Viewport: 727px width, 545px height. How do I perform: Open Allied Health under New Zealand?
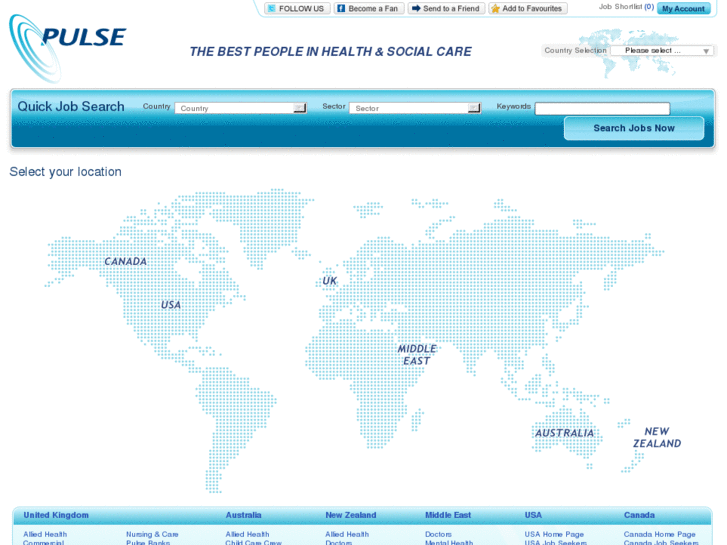coord(347,534)
